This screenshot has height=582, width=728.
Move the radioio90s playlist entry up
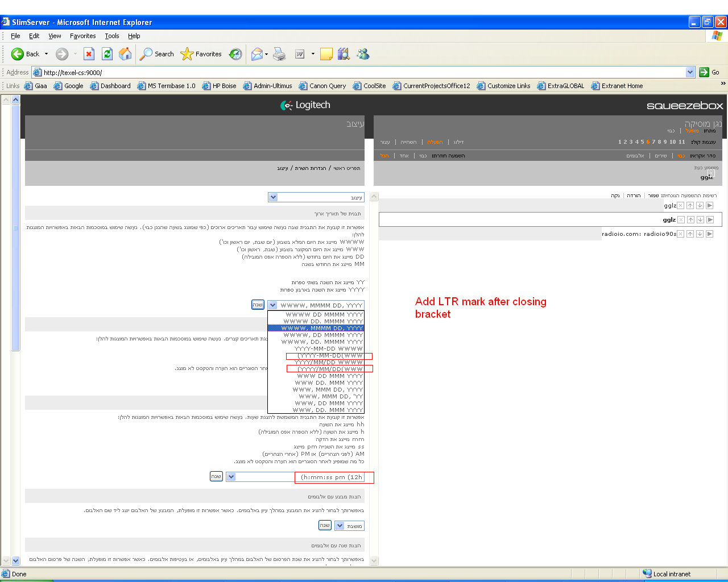click(690, 234)
